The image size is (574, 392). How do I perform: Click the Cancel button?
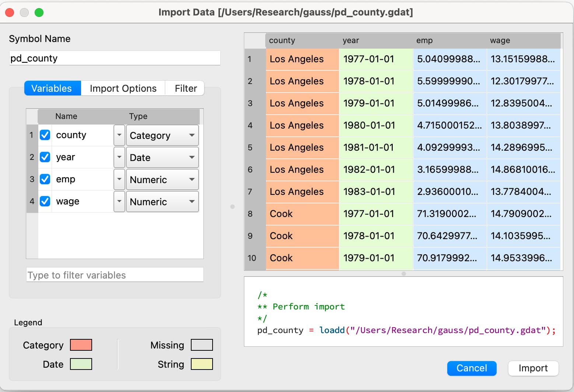(x=472, y=368)
